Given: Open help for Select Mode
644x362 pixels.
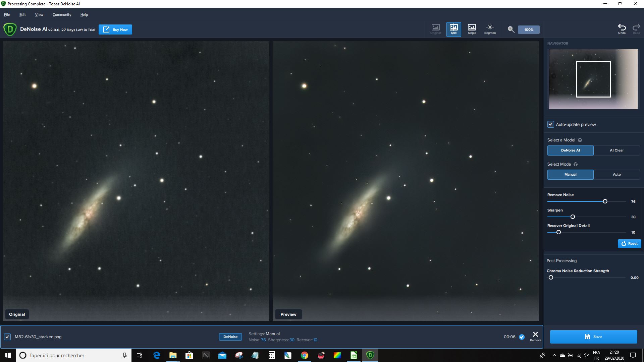Looking at the screenshot, I should 576,164.
